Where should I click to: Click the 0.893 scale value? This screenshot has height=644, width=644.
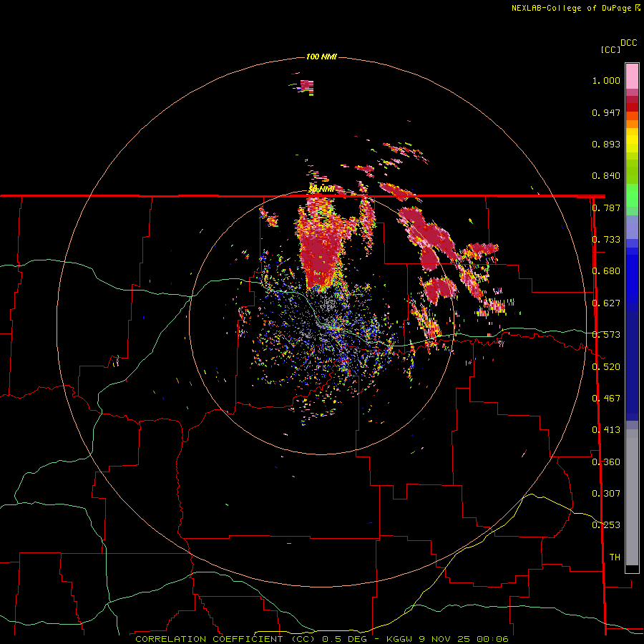pyautogui.click(x=606, y=144)
